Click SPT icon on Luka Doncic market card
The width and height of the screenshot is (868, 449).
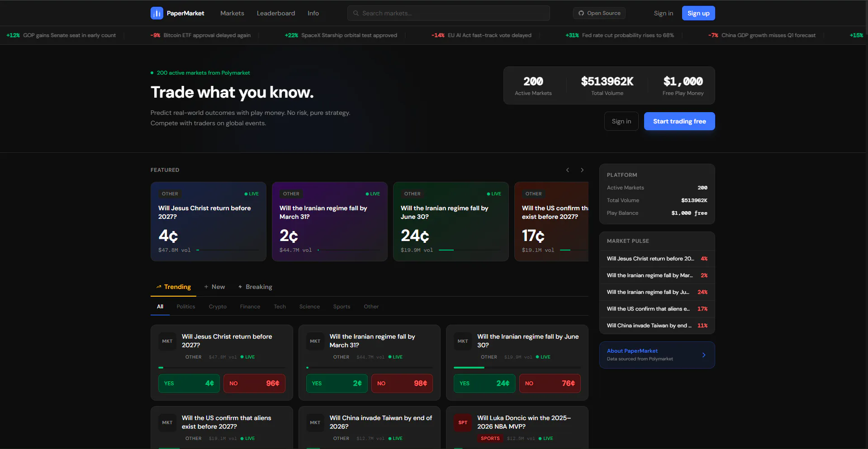click(463, 423)
